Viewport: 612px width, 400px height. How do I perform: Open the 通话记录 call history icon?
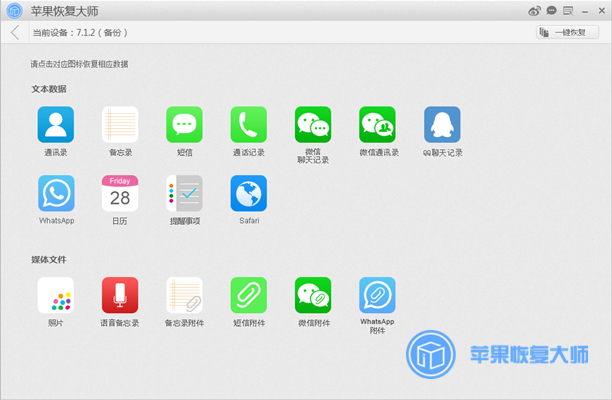(249, 124)
